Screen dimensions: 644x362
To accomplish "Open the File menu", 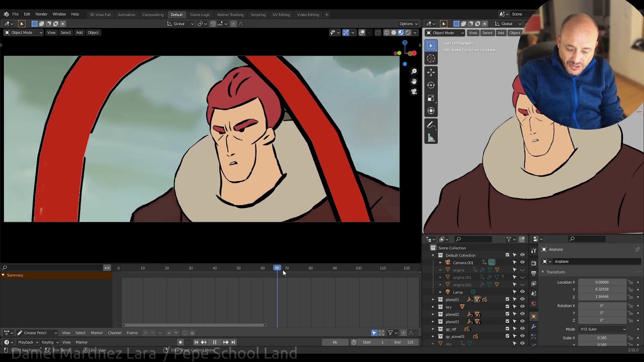I will (16, 14).
